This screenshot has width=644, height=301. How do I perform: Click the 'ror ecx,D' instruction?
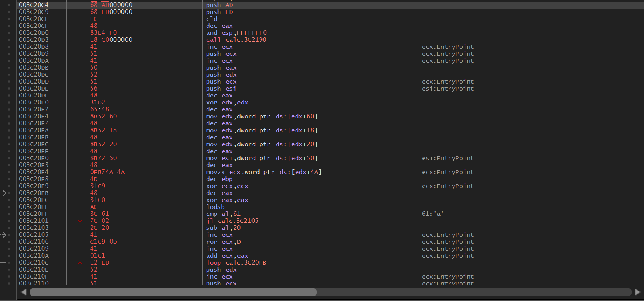click(223, 242)
